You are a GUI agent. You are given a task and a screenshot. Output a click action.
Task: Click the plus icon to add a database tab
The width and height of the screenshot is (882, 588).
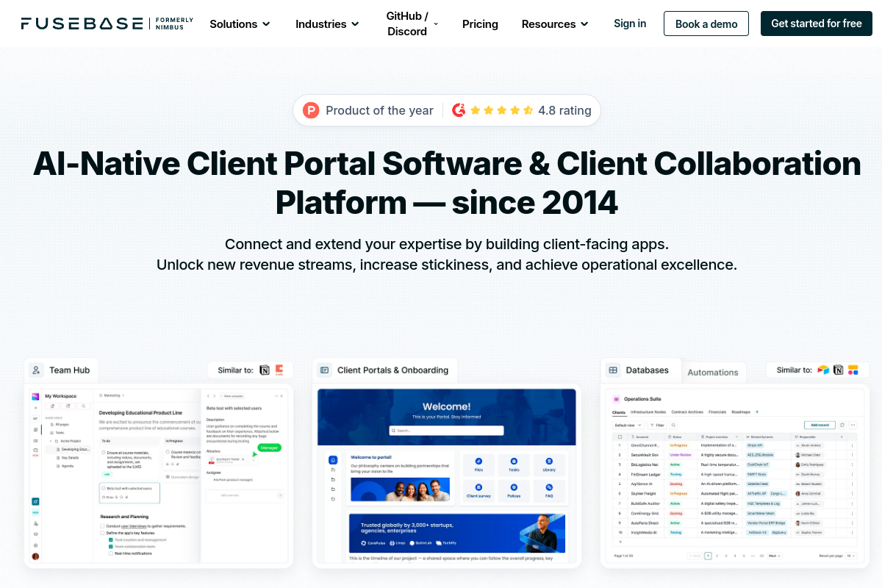[757, 412]
